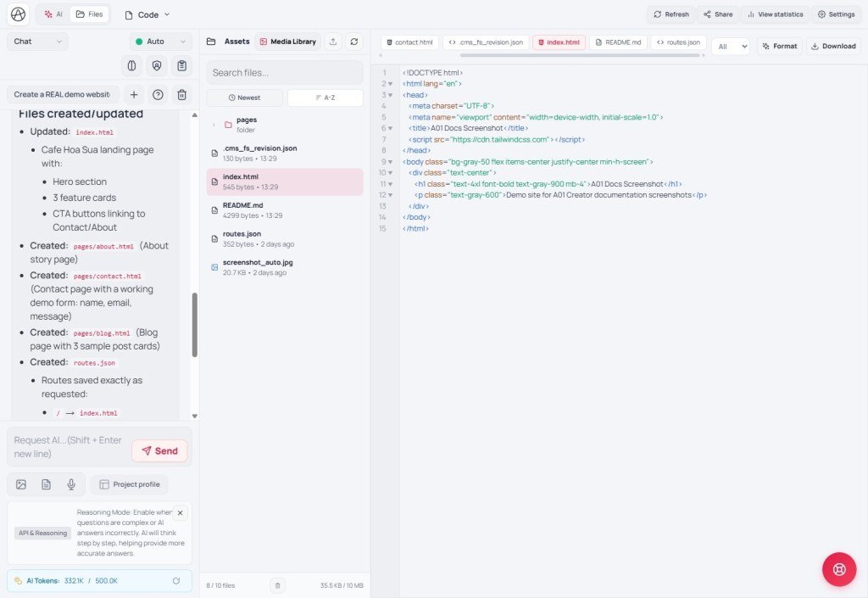
Task: Open the Media Library tab
Action: point(288,42)
